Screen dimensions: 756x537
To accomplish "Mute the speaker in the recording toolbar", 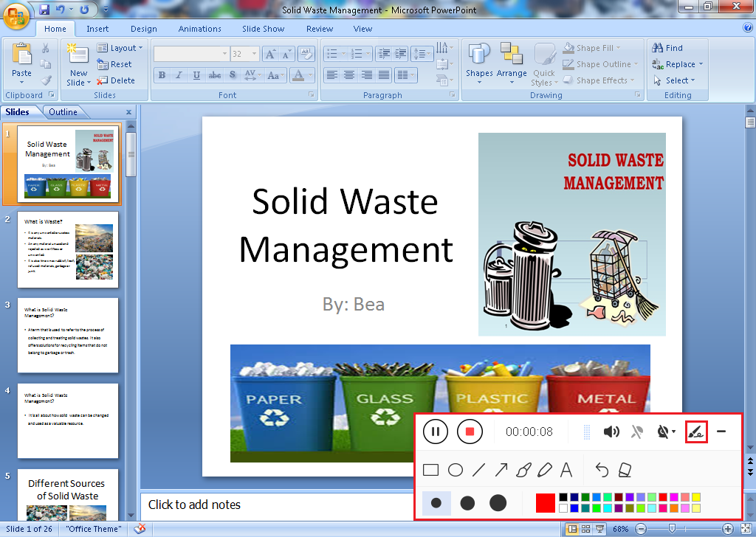I will [x=611, y=432].
